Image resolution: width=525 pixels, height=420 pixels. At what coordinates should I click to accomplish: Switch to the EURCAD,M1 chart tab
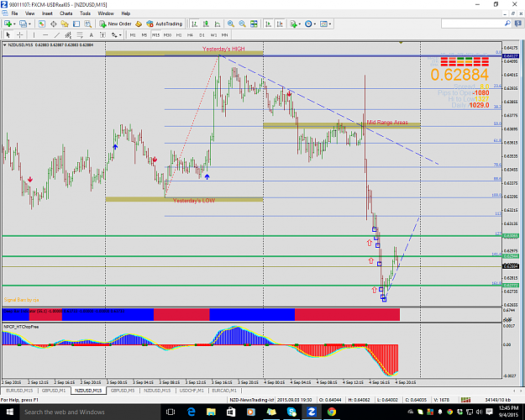(224, 391)
